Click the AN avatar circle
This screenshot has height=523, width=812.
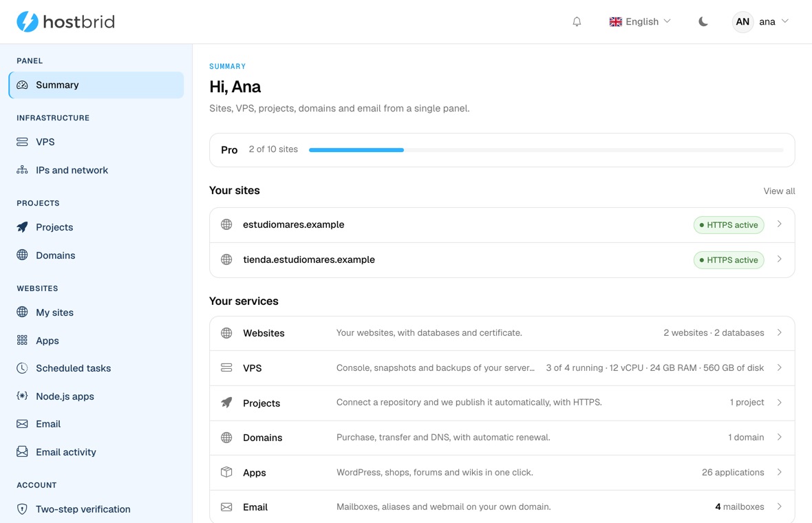[742, 22]
